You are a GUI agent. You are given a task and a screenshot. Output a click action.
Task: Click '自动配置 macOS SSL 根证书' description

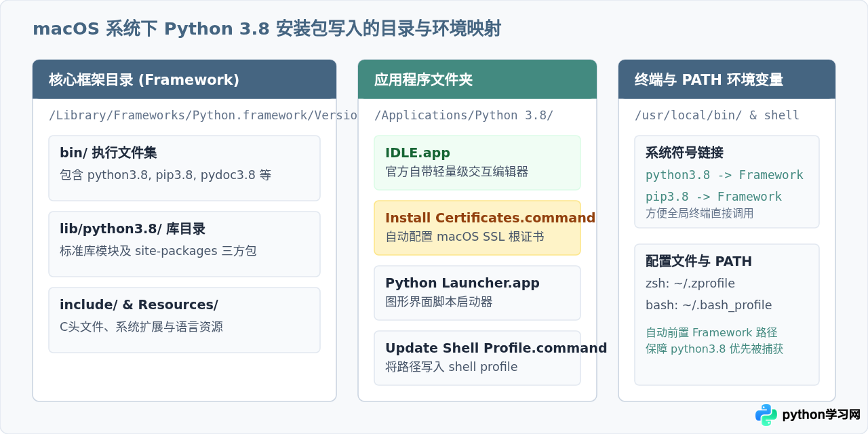point(465,237)
